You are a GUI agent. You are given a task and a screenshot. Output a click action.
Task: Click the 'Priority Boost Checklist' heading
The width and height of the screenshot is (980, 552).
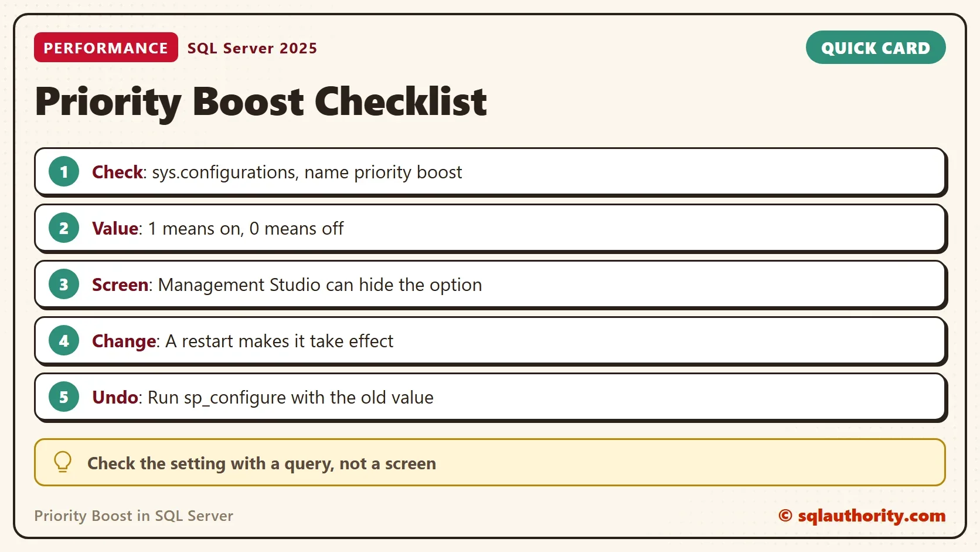(261, 102)
